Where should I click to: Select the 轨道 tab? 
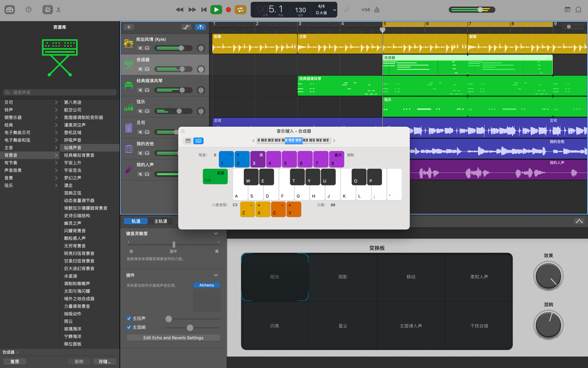(136, 222)
